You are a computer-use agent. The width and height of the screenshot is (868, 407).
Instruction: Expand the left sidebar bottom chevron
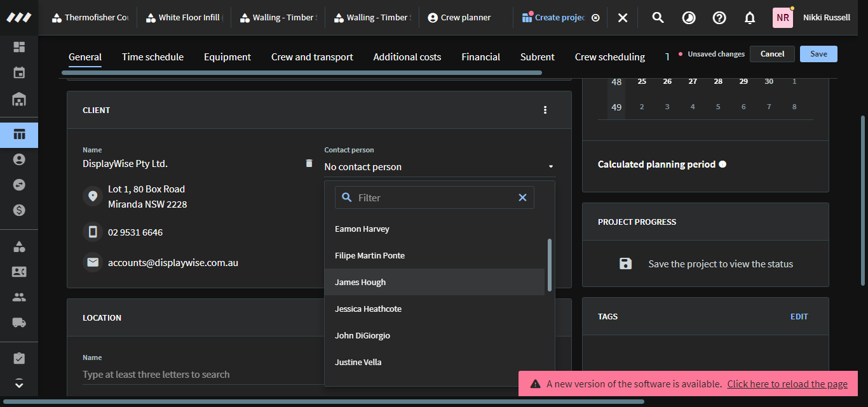click(19, 383)
